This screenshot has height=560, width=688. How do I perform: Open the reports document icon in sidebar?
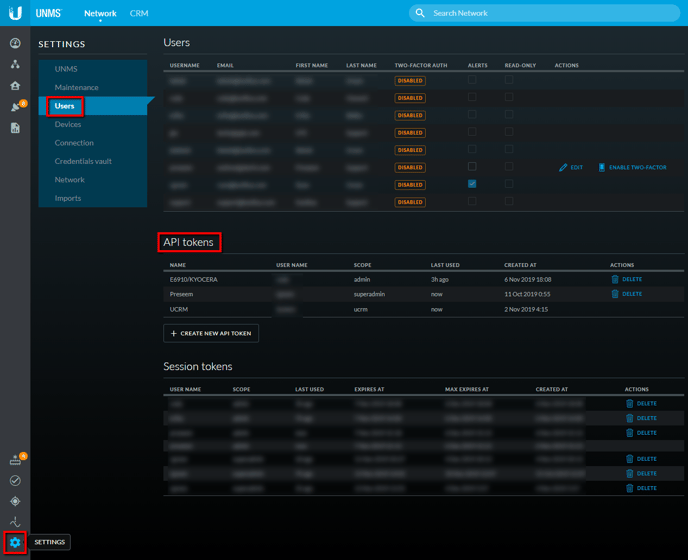pyautogui.click(x=15, y=128)
